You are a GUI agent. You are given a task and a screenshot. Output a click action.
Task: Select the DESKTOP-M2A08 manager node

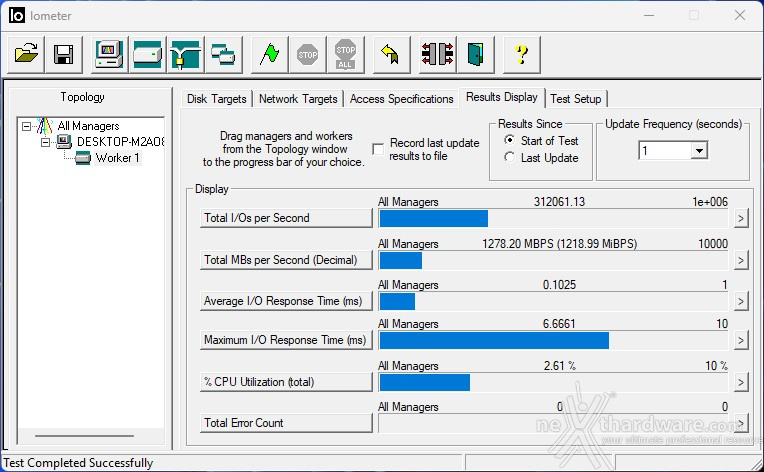point(120,142)
